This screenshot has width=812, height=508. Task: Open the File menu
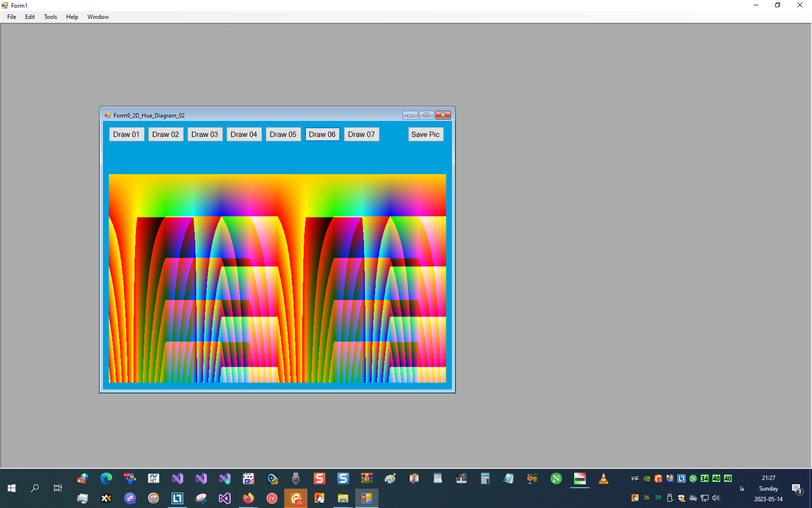point(12,17)
